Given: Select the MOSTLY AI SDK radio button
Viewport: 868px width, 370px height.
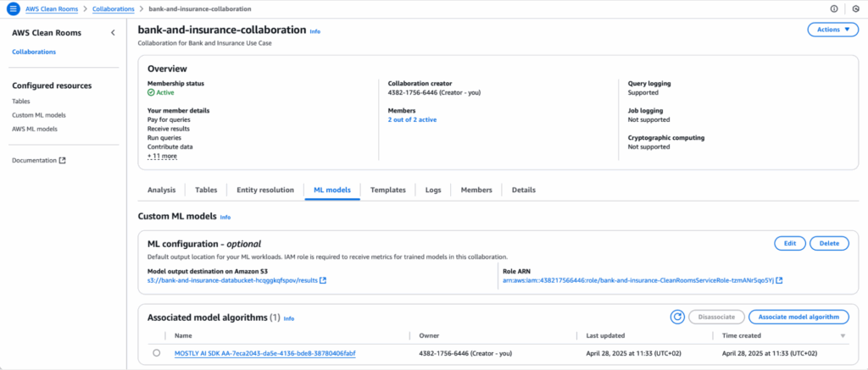Looking at the screenshot, I should click(x=156, y=353).
